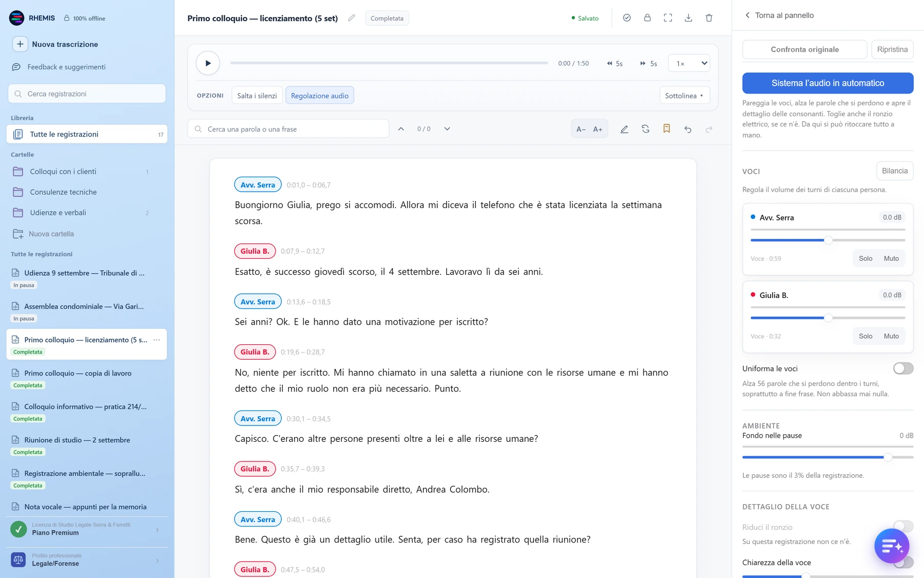Redo the last edit

pos(709,129)
